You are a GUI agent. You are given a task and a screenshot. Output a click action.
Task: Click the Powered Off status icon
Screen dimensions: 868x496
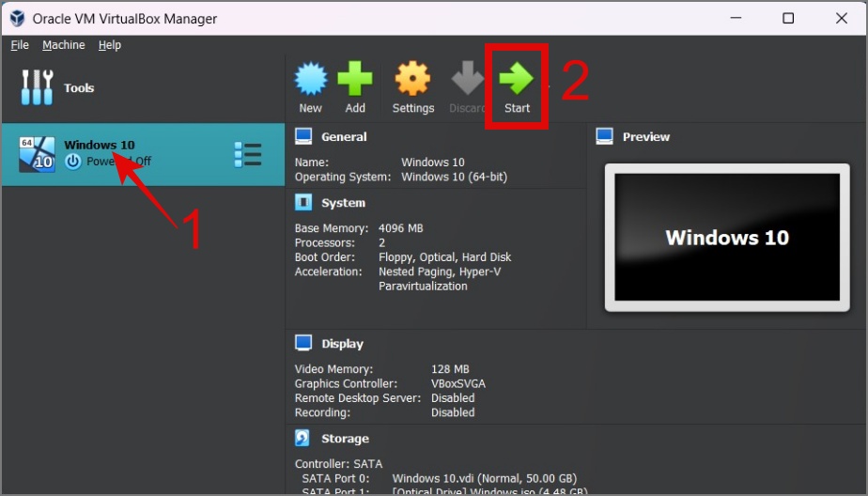click(73, 162)
